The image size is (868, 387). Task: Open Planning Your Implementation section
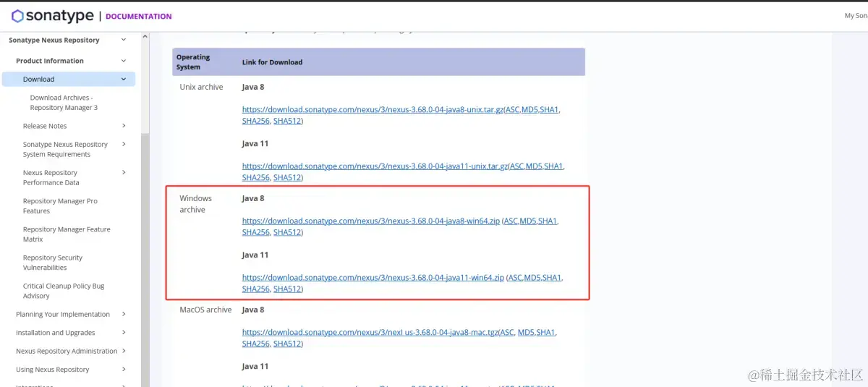point(63,315)
